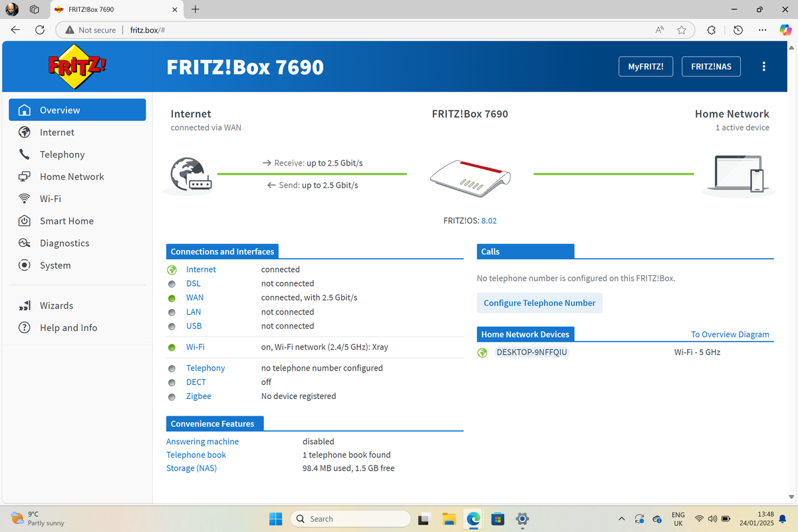Click the Configure Telephone Number button
Screen dimensions: 798x532
pyautogui.click(x=539, y=303)
